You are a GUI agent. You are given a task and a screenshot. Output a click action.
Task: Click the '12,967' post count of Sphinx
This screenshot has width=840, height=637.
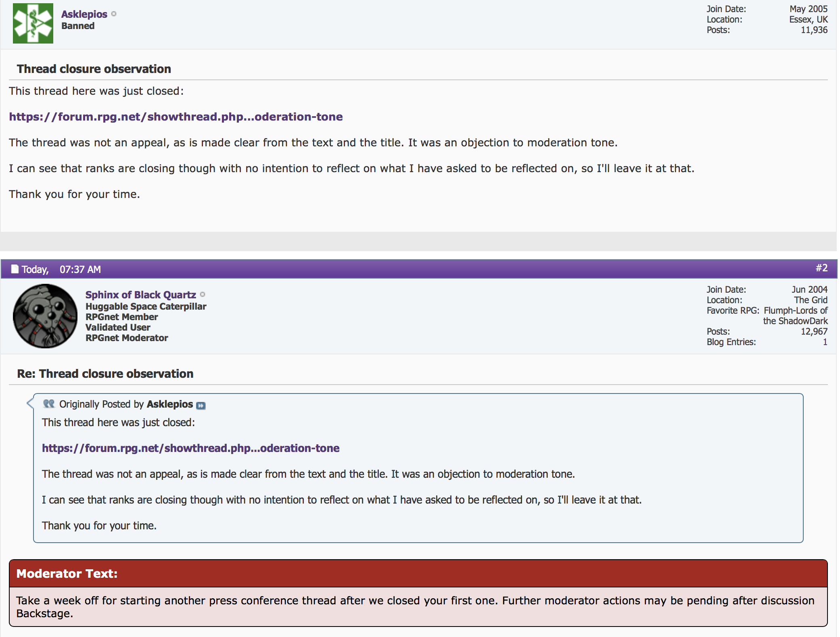[814, 331]
